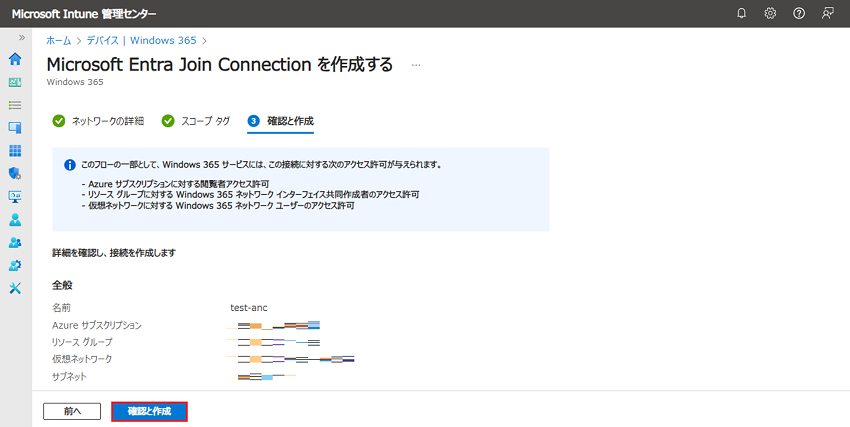Open the Reports monitor icon
850x427 pixels.
click(x=15, y=197)
